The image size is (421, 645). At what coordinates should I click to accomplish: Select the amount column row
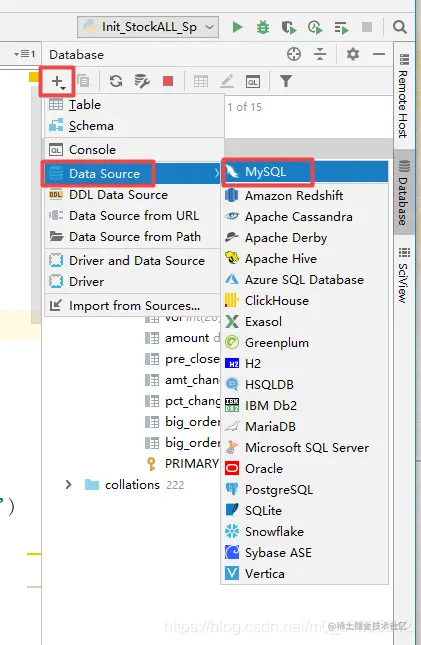tap(183, 338)
